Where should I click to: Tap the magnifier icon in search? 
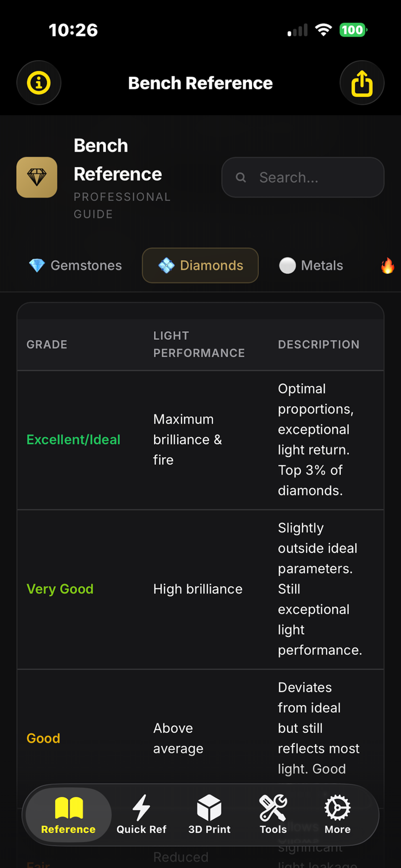pos(241,178)
